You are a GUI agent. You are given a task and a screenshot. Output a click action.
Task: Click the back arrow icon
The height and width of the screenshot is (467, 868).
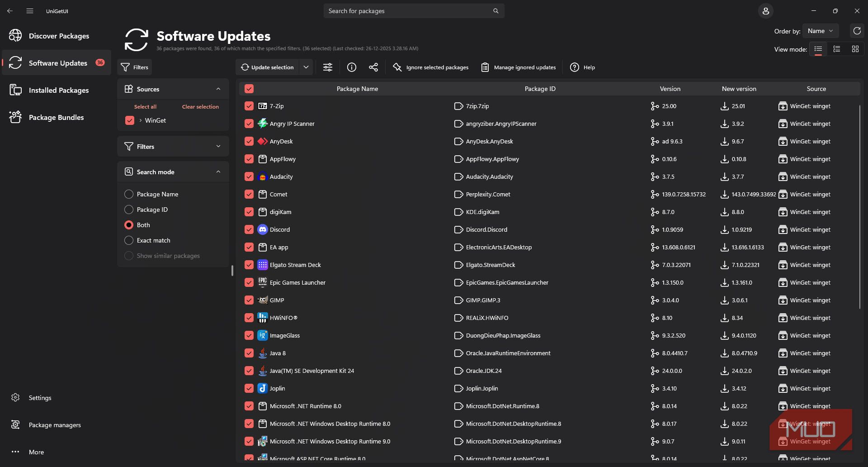(x=10, y=11)
